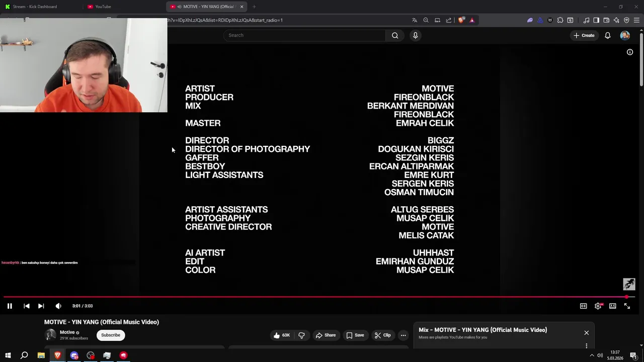Exit full browser player view
Screen dimensions: 644x362
[x=627, y=306]
